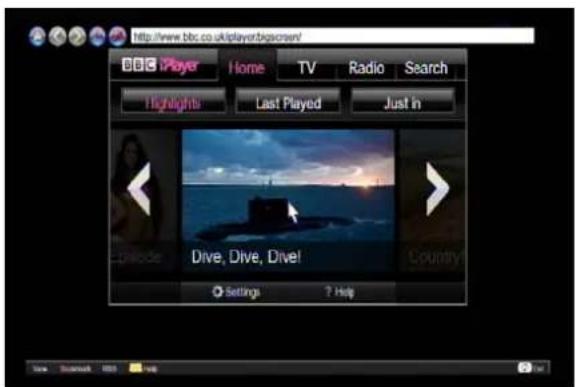Click the browser back arrow button
The height and width of the screenshot is (387, 576).
(x=57, y=37)
